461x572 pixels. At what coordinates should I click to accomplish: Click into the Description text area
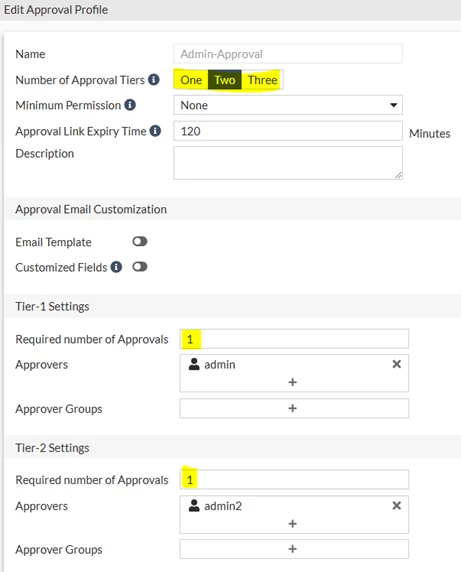(288, 163)
